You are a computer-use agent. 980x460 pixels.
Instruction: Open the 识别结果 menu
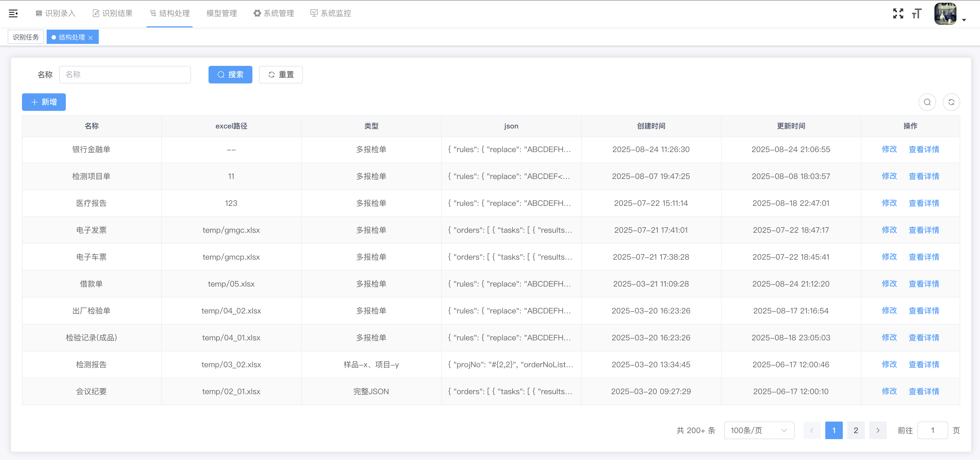pos(112,13)
